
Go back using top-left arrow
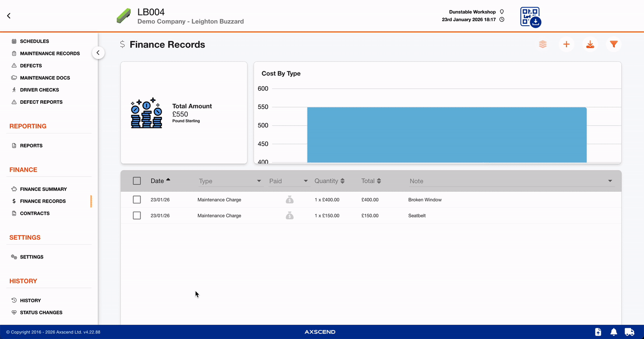point(9,16)
